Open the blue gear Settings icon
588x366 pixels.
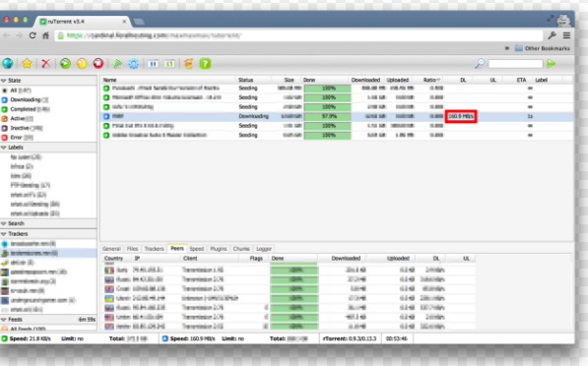pos(134,63)
